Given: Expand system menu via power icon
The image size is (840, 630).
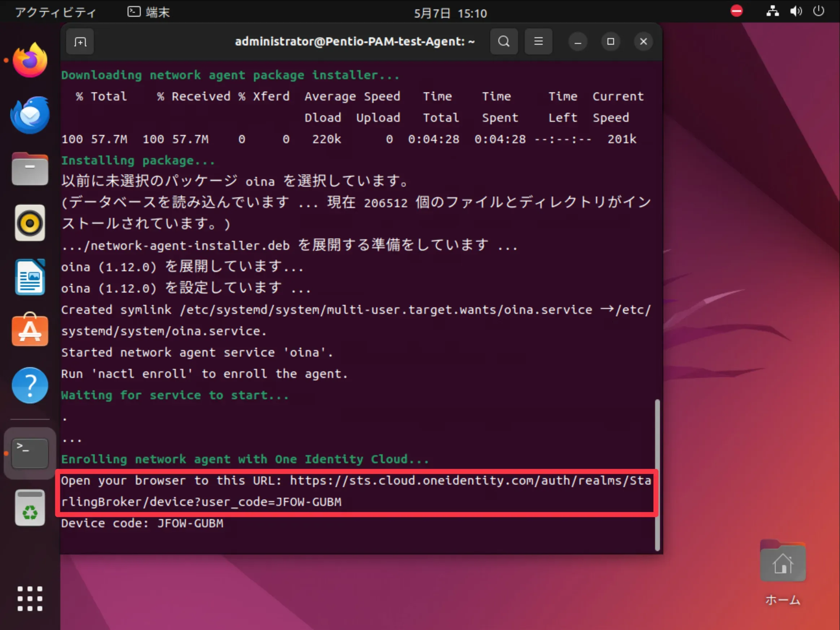Looking at the screenshot, I should click(818, 11).
